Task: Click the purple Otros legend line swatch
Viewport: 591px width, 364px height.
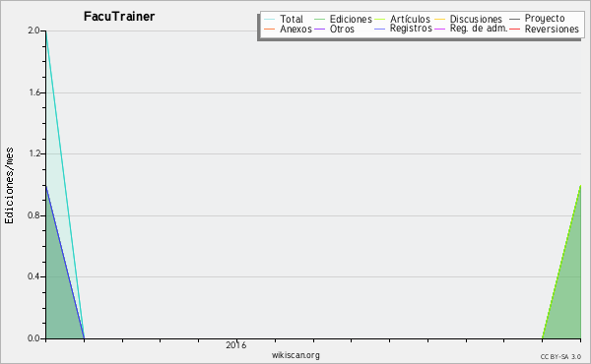Action: point(319,29)
